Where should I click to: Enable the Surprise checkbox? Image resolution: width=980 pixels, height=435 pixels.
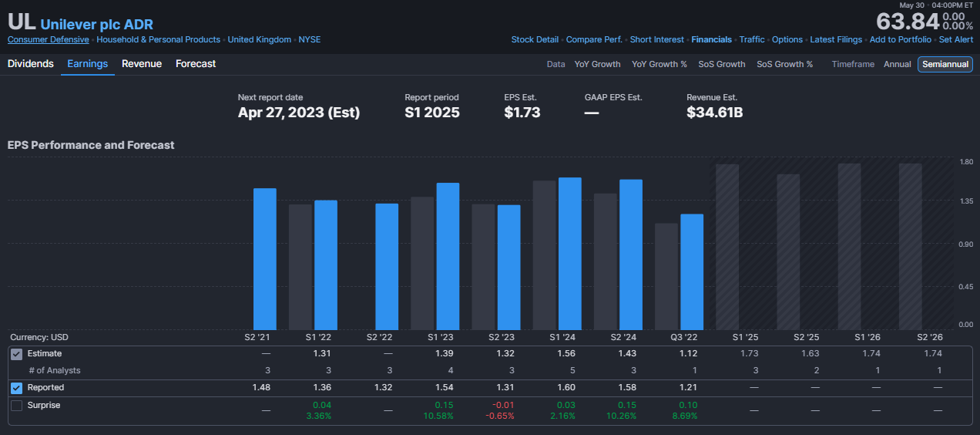click(17, 406)
